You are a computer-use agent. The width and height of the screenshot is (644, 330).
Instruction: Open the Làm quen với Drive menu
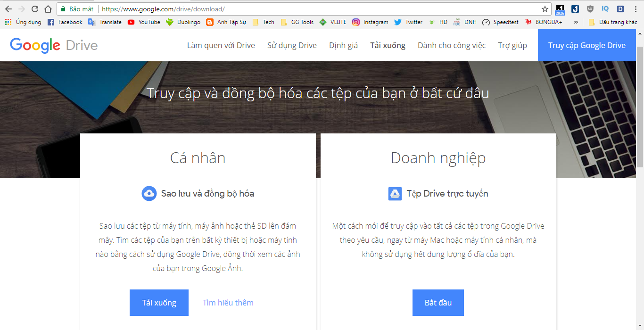[x=221, y=45]
